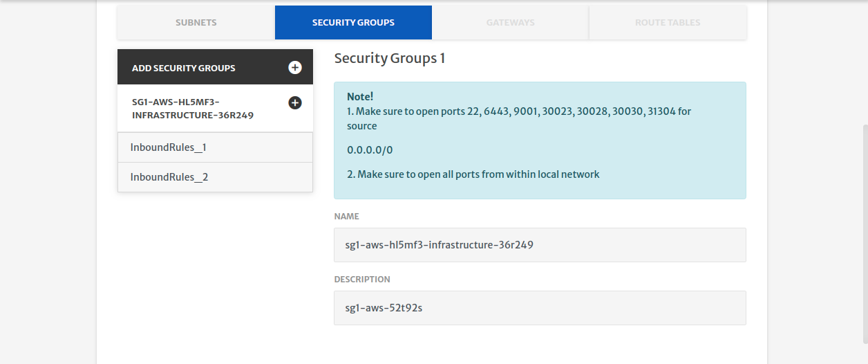Select InboundRules__2 in the sidebar

(x=216, y=177)
